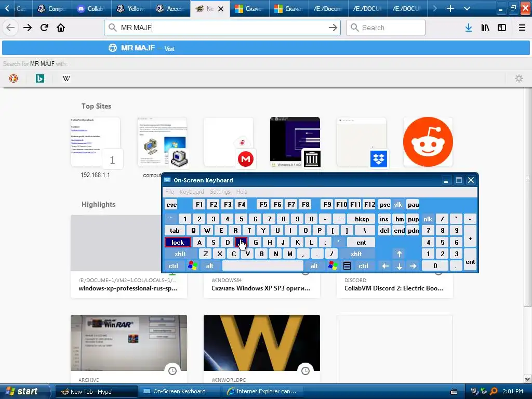Image resolution: width=532 pixels, height=399 pixels.
Task: Toggle the sidebar view icon
Action: click(x=502, y=28)
